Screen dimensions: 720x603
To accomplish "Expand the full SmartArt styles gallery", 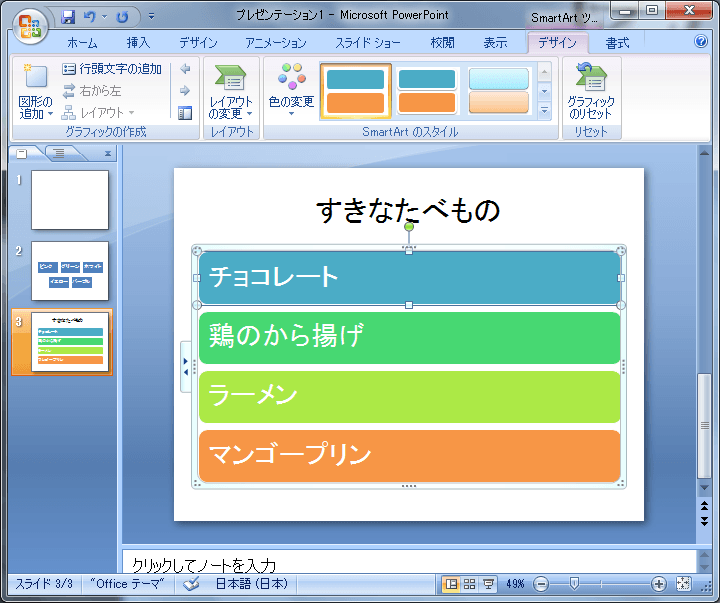I will pyautogui.click(x=544, y=110).
